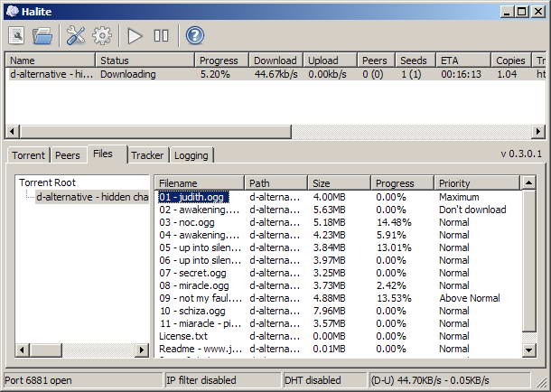Click the Peers column header
Viewport: 551px width, 392px height.
click(x=376, y=60)
